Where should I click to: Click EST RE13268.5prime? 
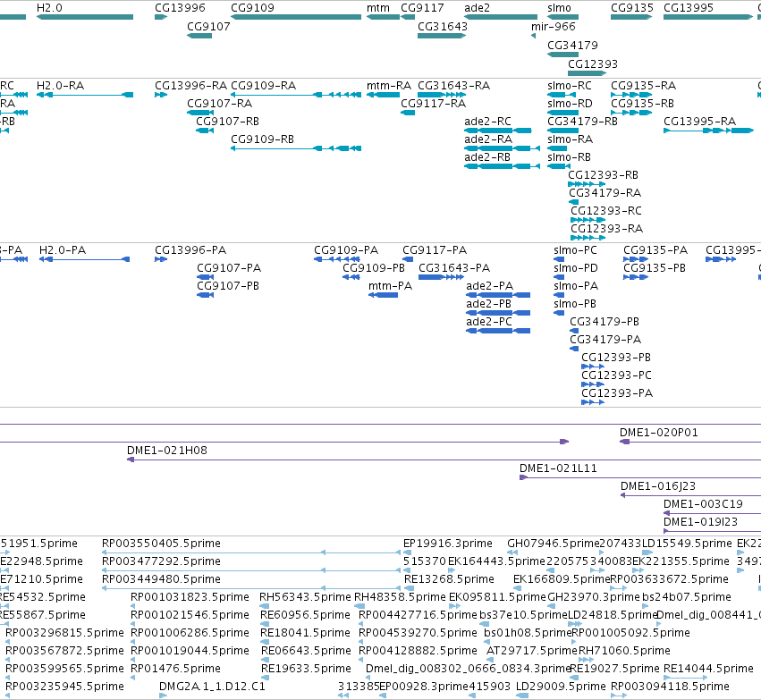408,589
